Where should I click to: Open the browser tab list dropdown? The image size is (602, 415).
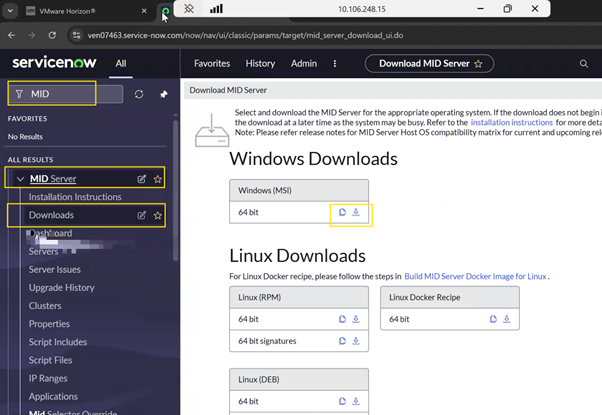[10, 11]
